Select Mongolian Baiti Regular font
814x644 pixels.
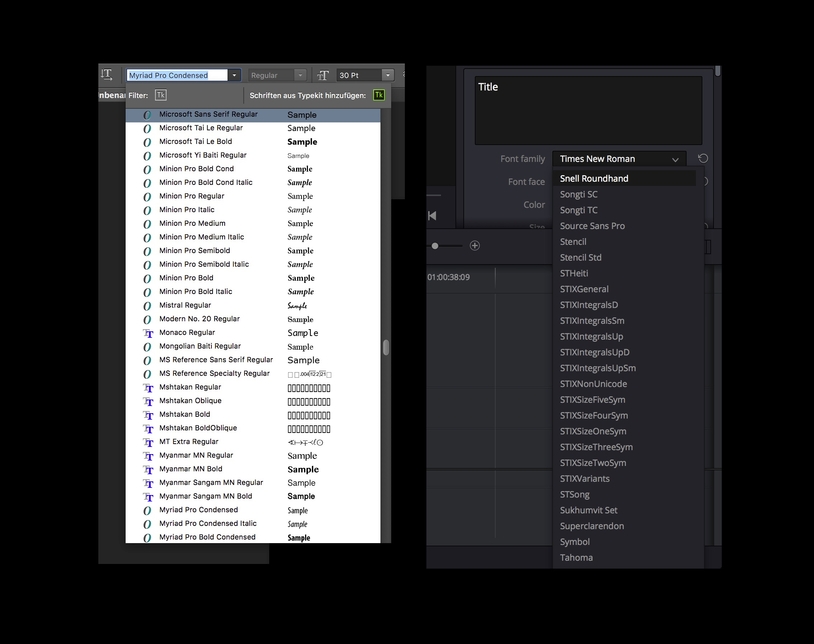(x=253, y=346)
